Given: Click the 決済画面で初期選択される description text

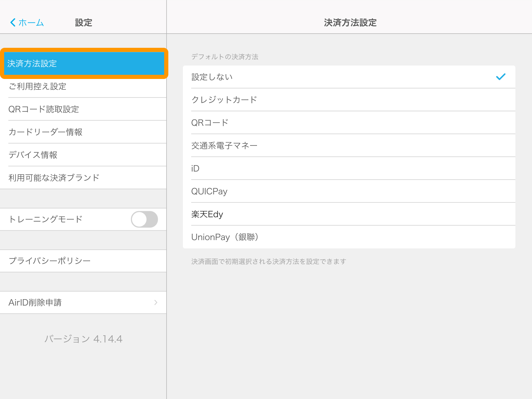Looking at the screenshot, I should (x=269, y=261).
